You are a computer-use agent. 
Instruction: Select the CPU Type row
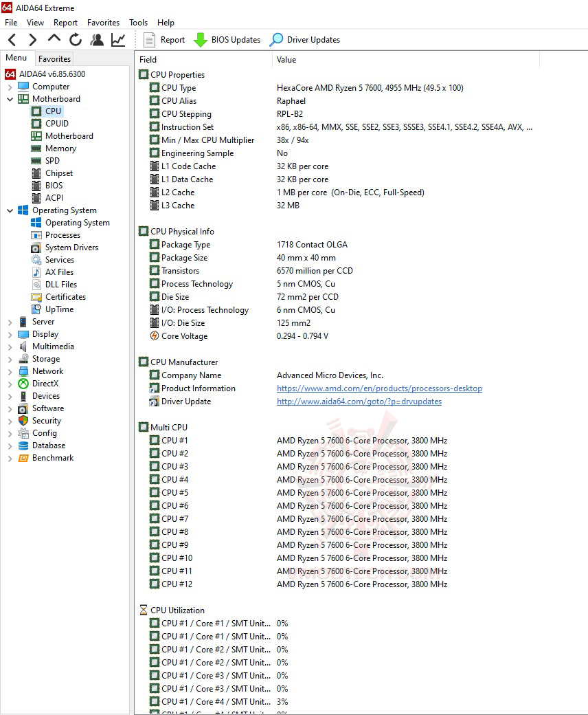point(337,88)
